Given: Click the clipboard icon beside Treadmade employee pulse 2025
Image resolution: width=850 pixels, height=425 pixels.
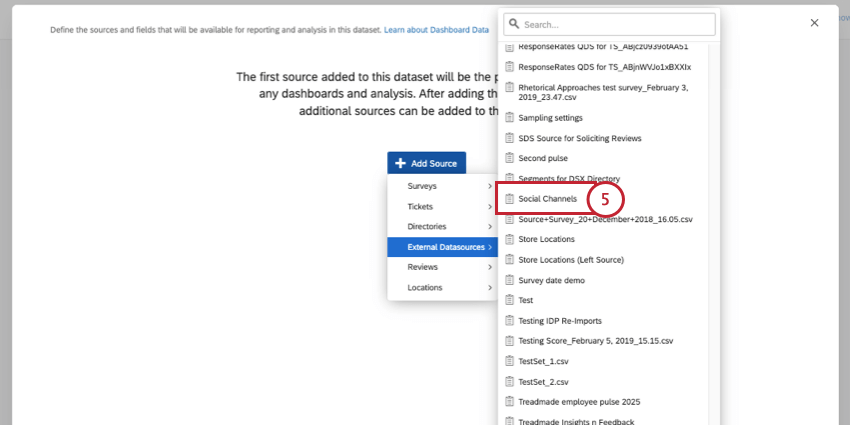Looking at the screenshot, I should [x=509, y=402].
